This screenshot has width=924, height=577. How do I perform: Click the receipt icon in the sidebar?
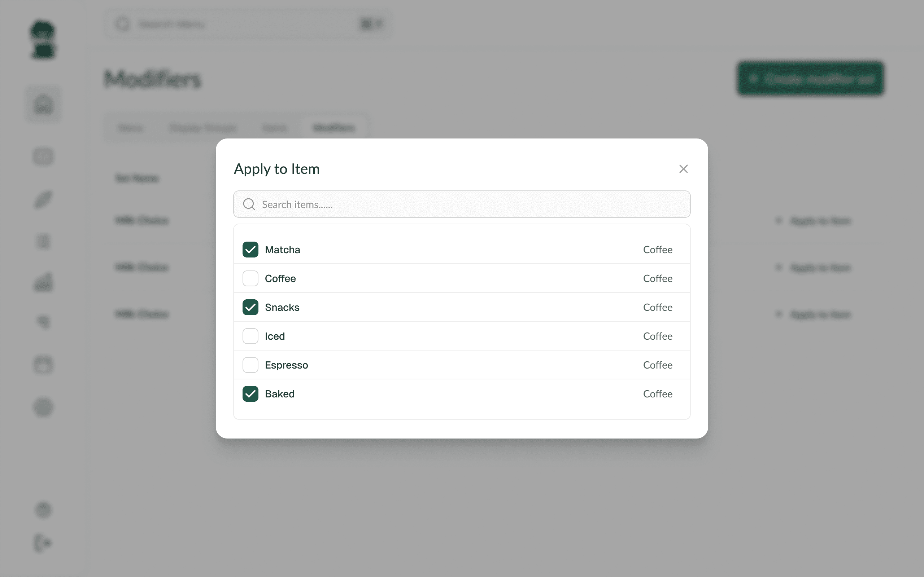pyautogui.click(x=43, y=241)
